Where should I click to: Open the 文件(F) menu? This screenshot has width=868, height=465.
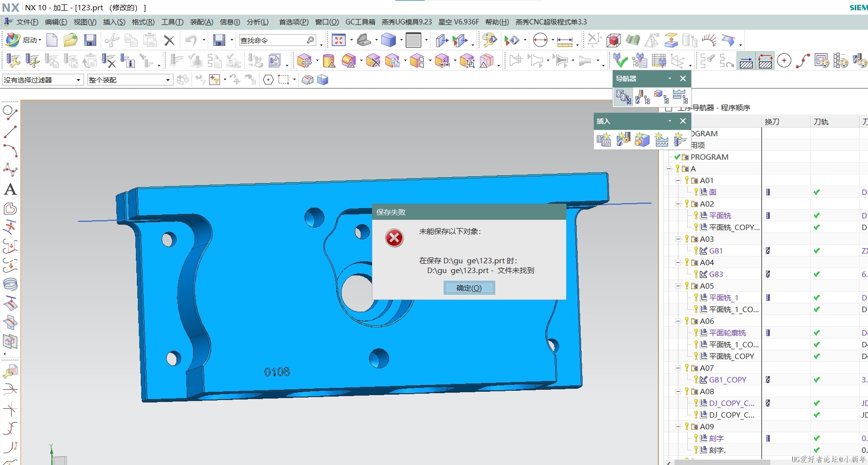(x=27, y=22)
